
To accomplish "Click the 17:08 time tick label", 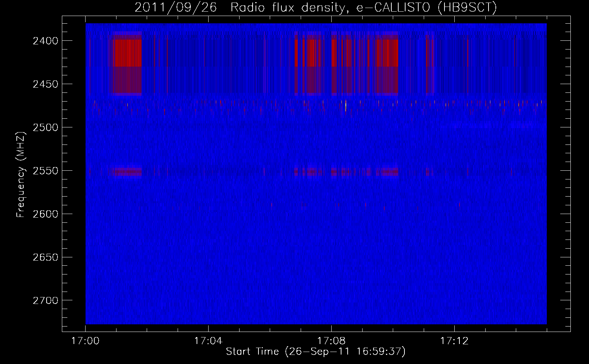I will (x=331, y=341).
